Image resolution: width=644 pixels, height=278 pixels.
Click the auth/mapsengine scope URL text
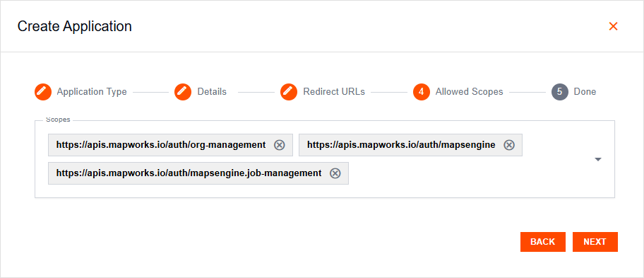point(401,145)
